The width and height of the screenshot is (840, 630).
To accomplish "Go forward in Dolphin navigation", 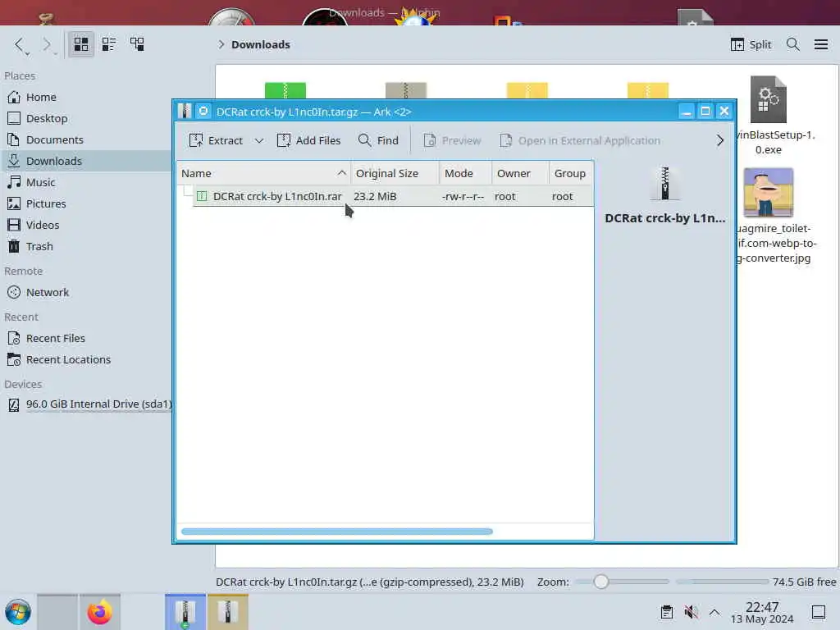I will point(47,45).
